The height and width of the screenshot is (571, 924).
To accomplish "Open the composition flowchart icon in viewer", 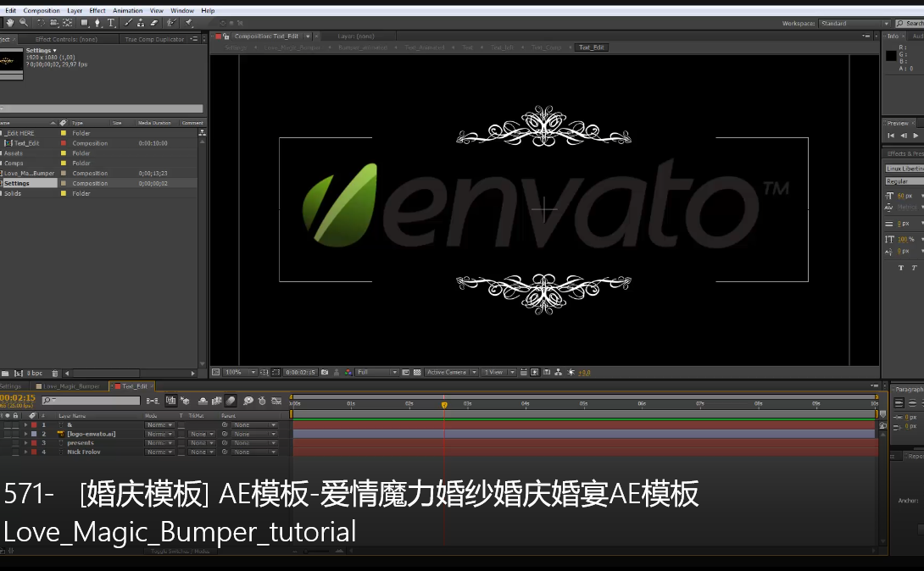I will (558, 372).
